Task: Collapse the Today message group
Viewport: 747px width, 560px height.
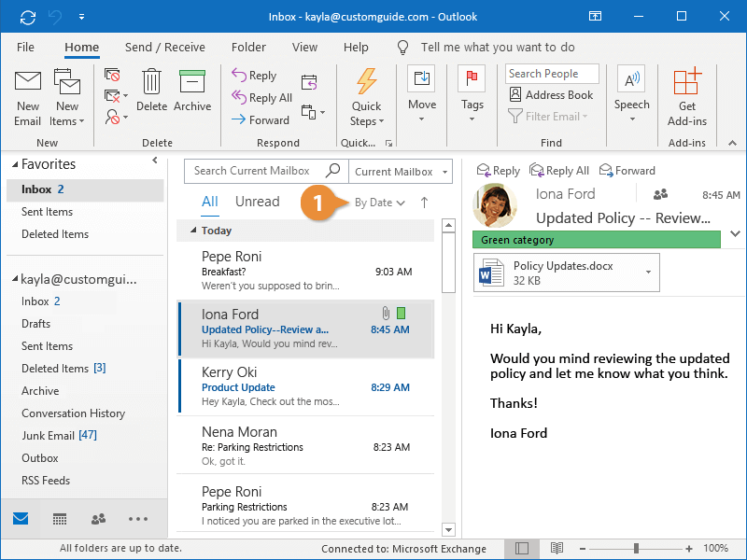Action: coord(193,231)
